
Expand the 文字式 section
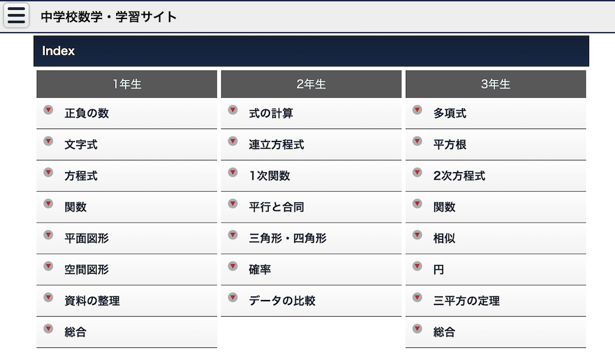[x=127, y=144]
